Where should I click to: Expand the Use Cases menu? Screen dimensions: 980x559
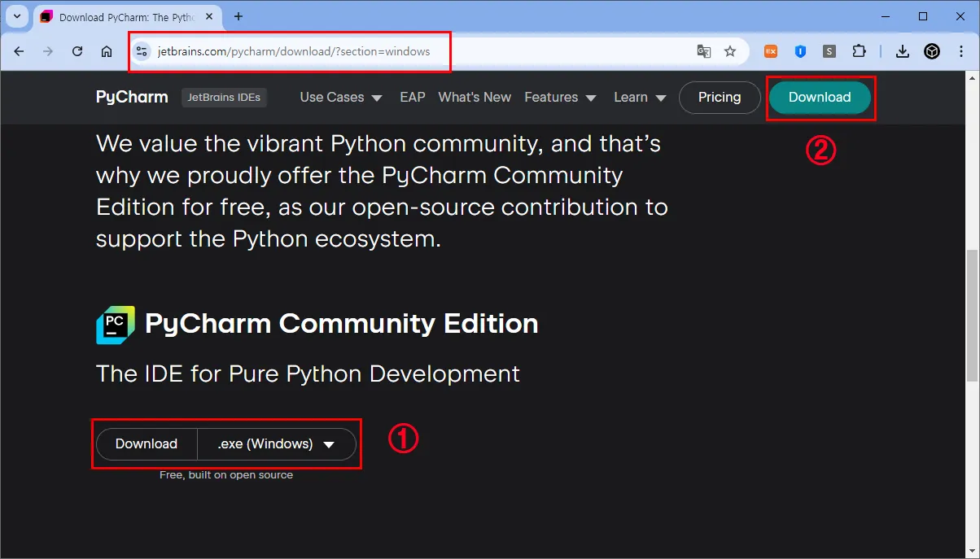coord(341,97)
